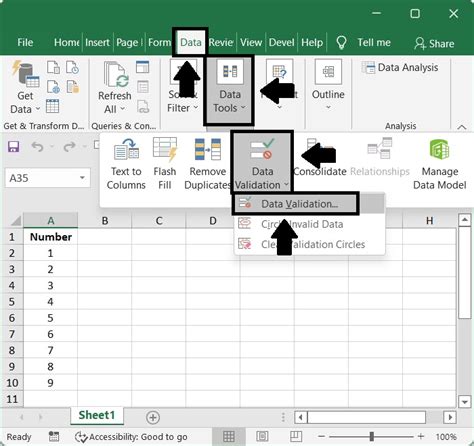Viewport: 474px width, 446px height.
Task: Click the Refresh All icon
Action: pos(115,75)
